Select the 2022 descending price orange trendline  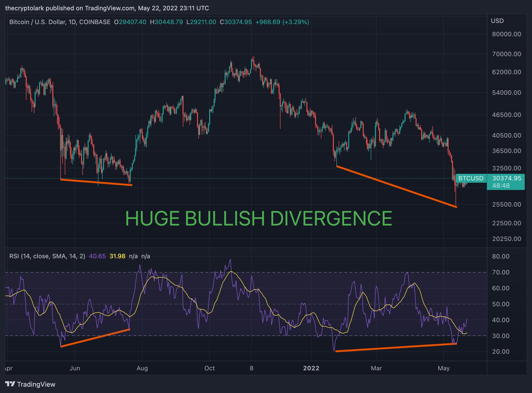click(x=396, y=186)
